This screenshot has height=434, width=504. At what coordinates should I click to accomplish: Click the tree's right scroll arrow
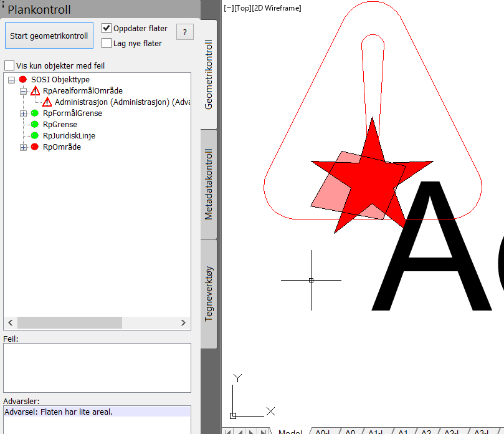coord(183,322)
